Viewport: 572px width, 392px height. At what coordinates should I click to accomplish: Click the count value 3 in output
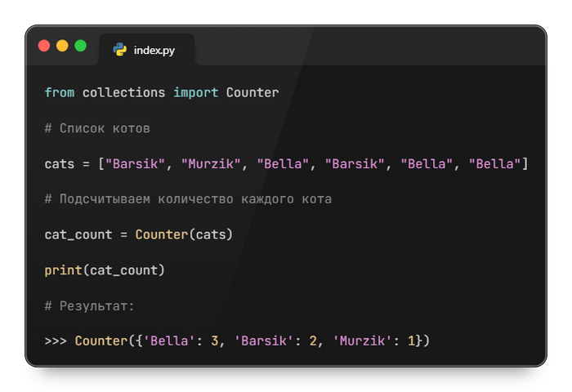coord(214,341)
